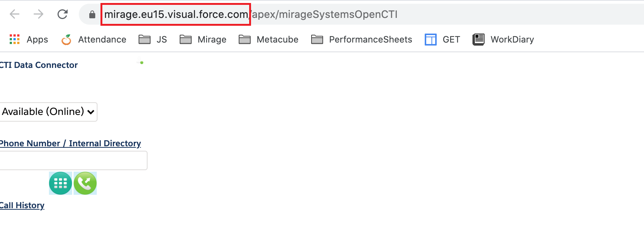Viewport: 644px width, 225px height.
Task: Open the Apps grid shortcut
Action: click(x=29, y=40)
